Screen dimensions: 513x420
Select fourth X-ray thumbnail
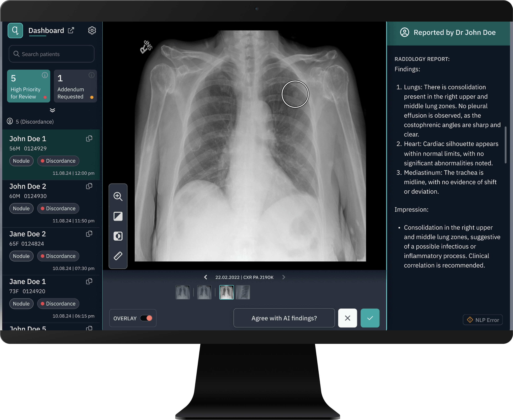243,292
